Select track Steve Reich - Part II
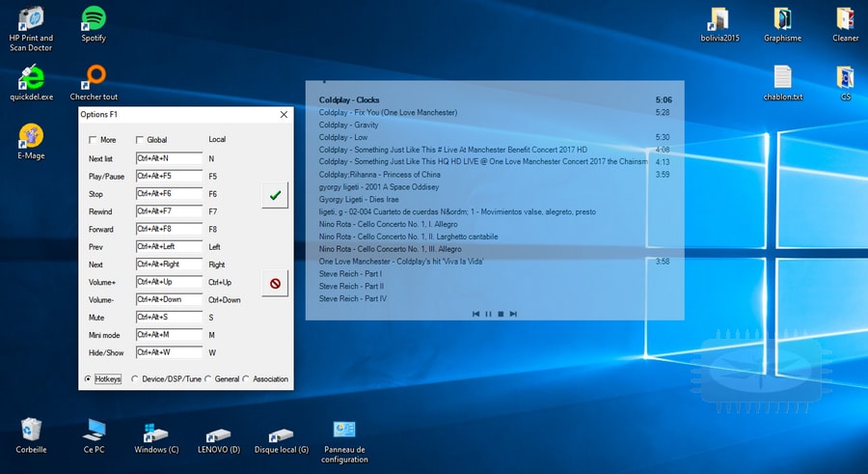The width and height of the screenshot is (868, 474). (x=351, y=286)
